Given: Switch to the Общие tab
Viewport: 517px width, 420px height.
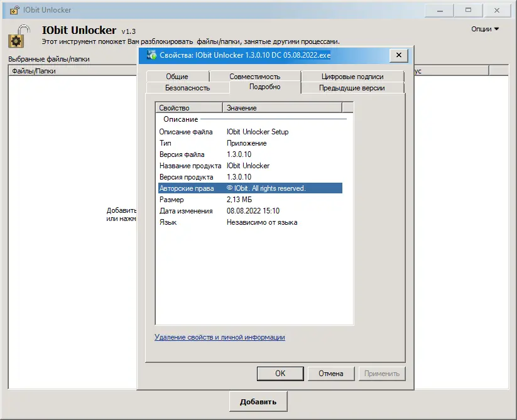Looking at the screenshot, I should click(177, 77).
